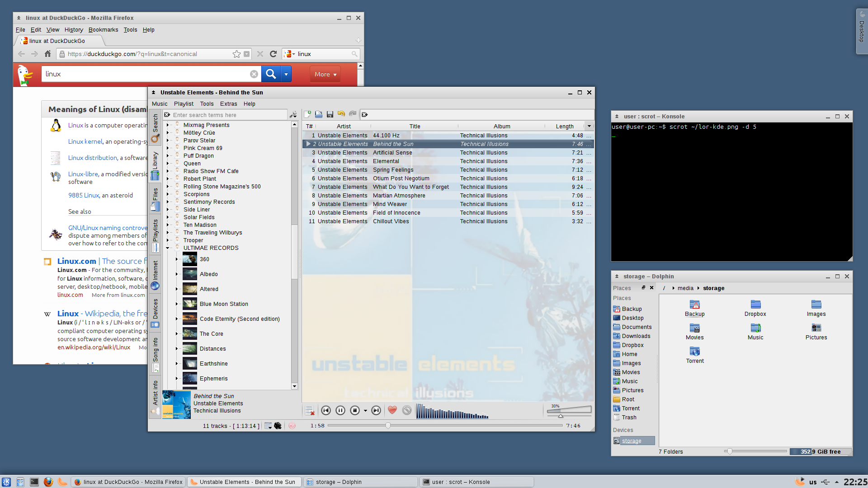This screenshot has height=488, width=868.
Task: Open Firefox Bookmarks menu
Action: 103,30
